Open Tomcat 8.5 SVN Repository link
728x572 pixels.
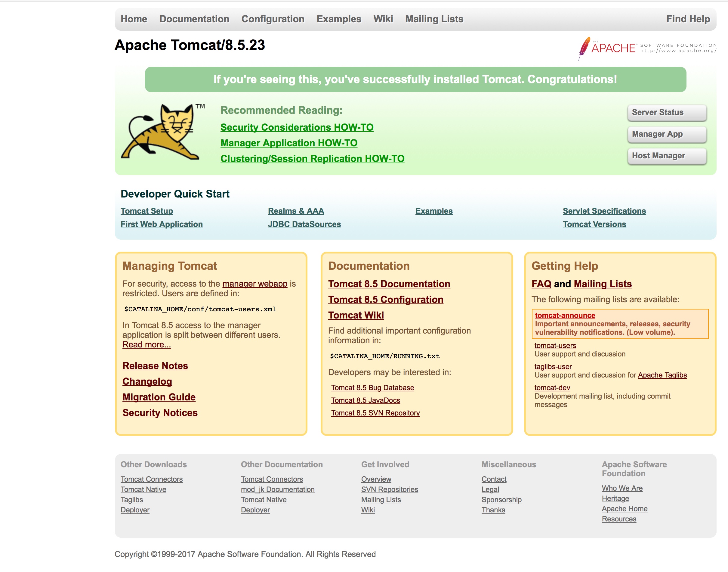(375, 413)
